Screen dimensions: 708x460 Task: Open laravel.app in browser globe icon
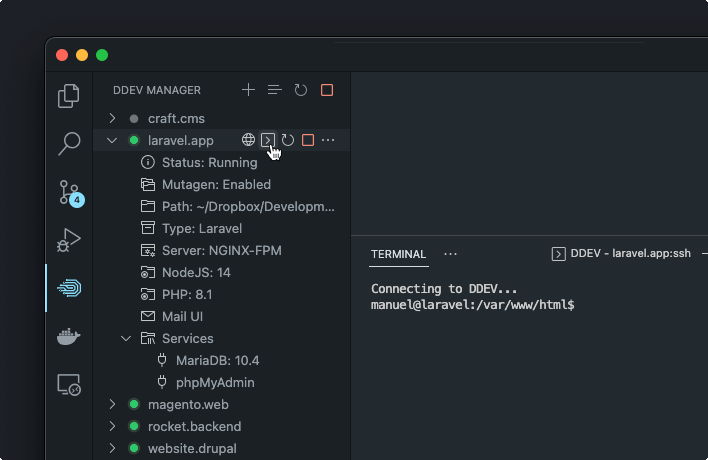coord(249,140)
